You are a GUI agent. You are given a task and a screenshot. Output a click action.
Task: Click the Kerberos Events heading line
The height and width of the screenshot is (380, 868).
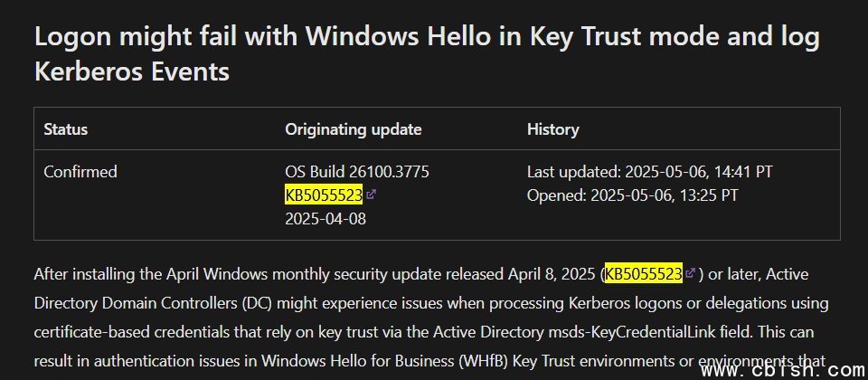coord(132,72)
